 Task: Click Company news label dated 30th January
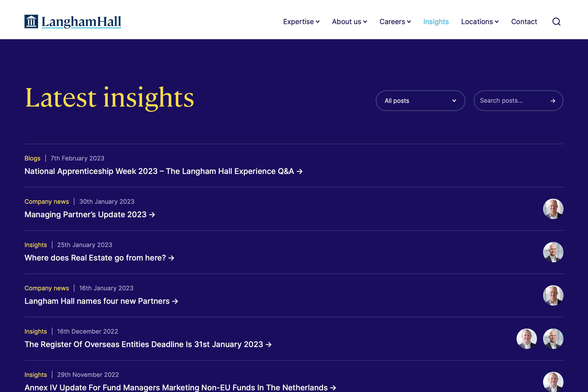pyautogui.click(x=47, y=202)
